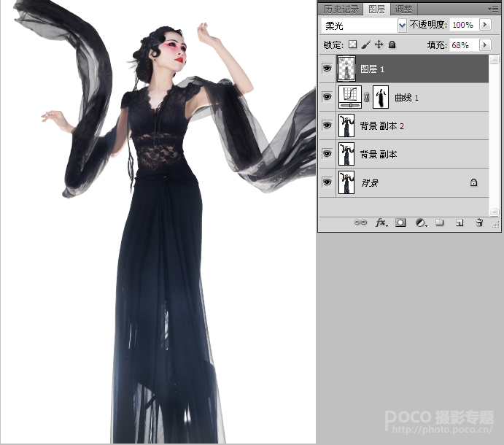504x445 pixels.
Task: Hide the 图层 1 layer
Action: pyautogui.click(x=327, y=68)
